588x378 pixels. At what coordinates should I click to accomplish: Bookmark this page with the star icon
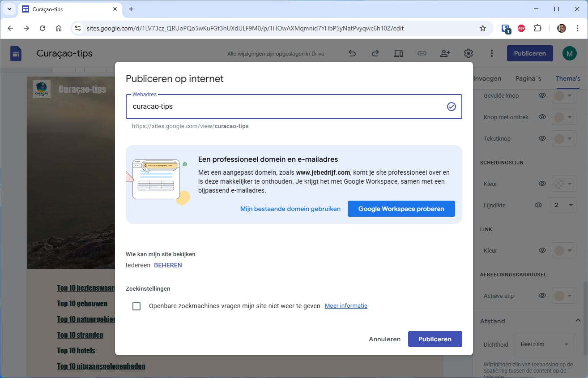(x=483, y=28)
